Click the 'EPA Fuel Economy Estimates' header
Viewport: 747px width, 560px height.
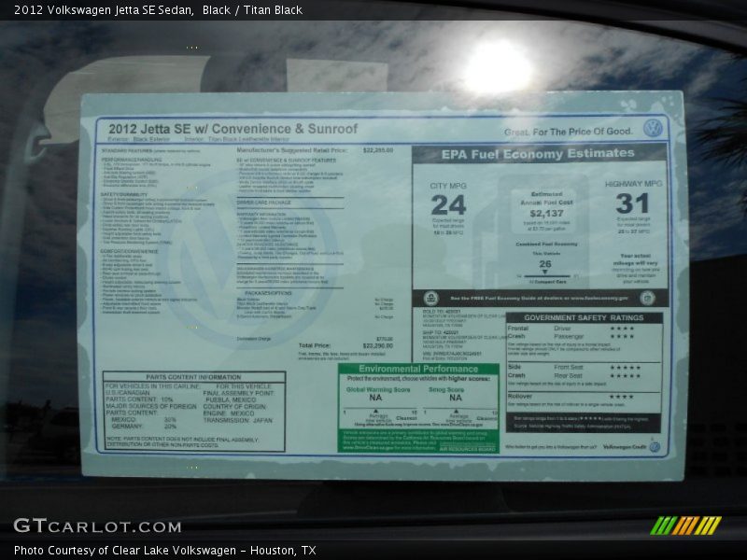click(538, 154)
